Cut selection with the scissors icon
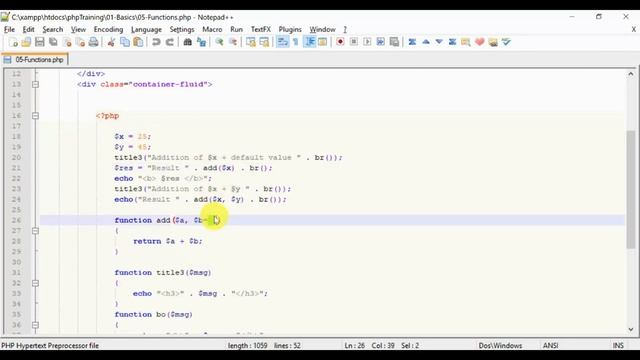The height and width of the screenshot is (360, 640). 111,42
